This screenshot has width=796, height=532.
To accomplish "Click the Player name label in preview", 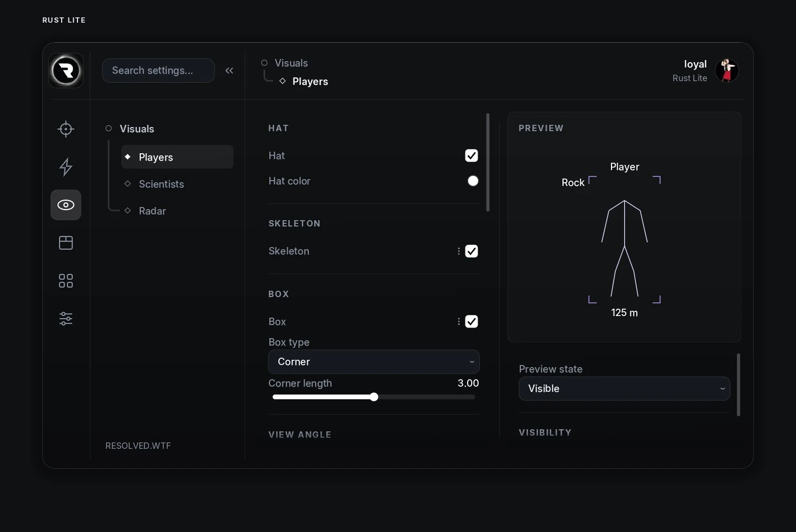I will click(x=625, y=166).
